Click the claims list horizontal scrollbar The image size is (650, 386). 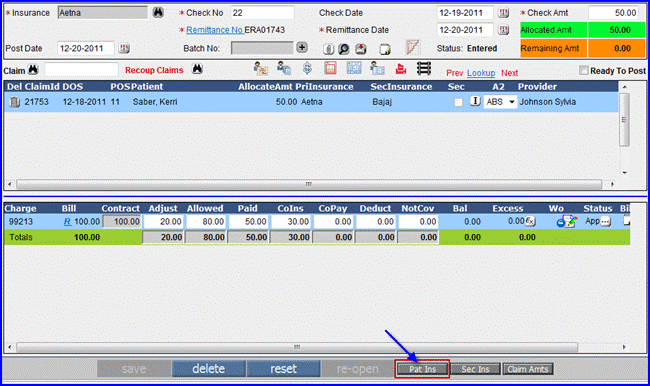pos(309,184)
